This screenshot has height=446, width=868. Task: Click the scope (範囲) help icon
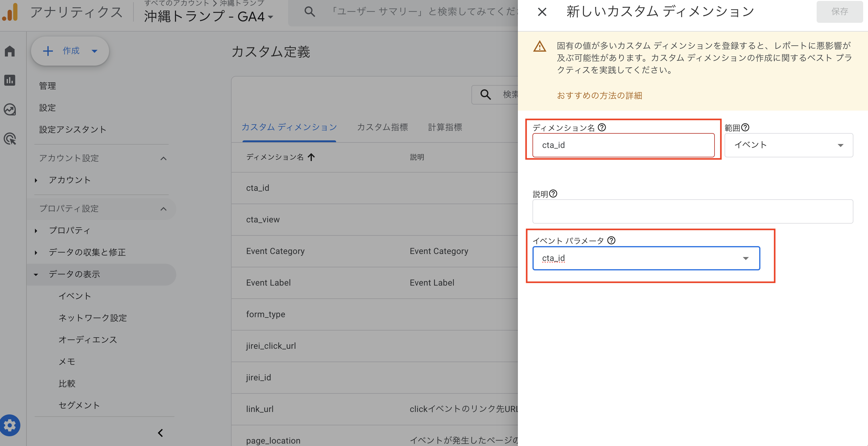[x=745, y=127]
